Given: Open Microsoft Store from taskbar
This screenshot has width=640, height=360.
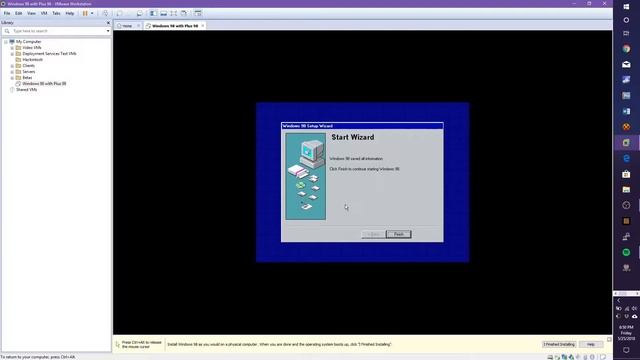Looking at the screenshot, I should (627, 174).
